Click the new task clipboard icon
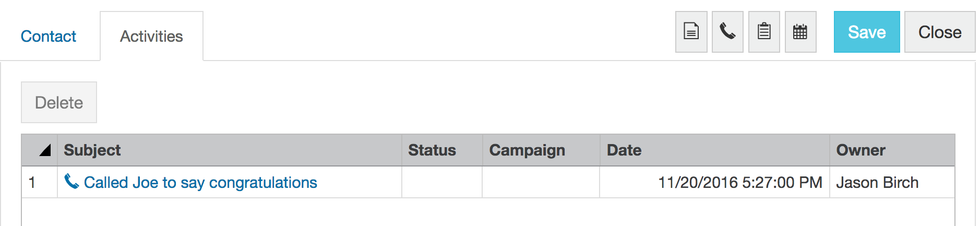Image resolution: width=980 pixels, height=226 pixels. [764, 32]
